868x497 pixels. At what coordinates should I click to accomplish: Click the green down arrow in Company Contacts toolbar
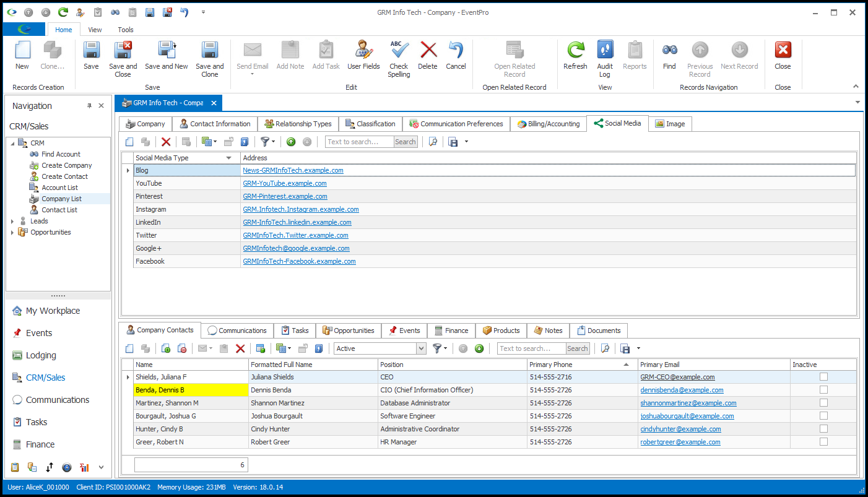coord(479,348)
